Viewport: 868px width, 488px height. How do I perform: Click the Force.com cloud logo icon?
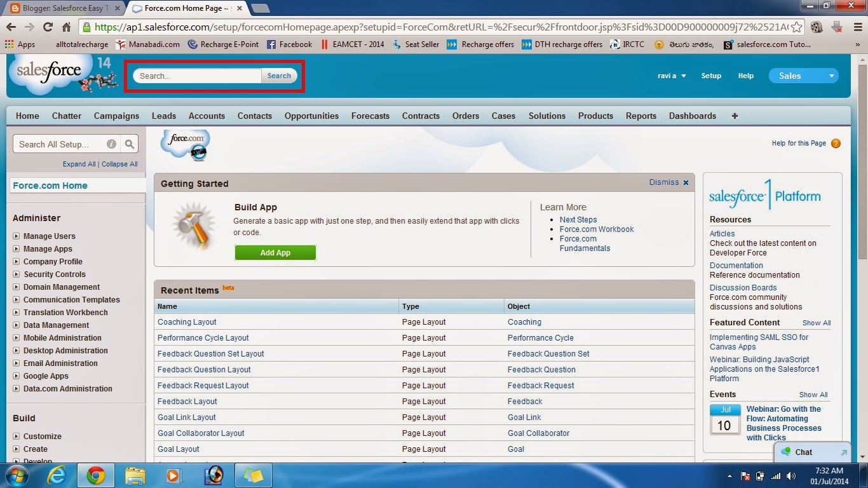(184, 145)
